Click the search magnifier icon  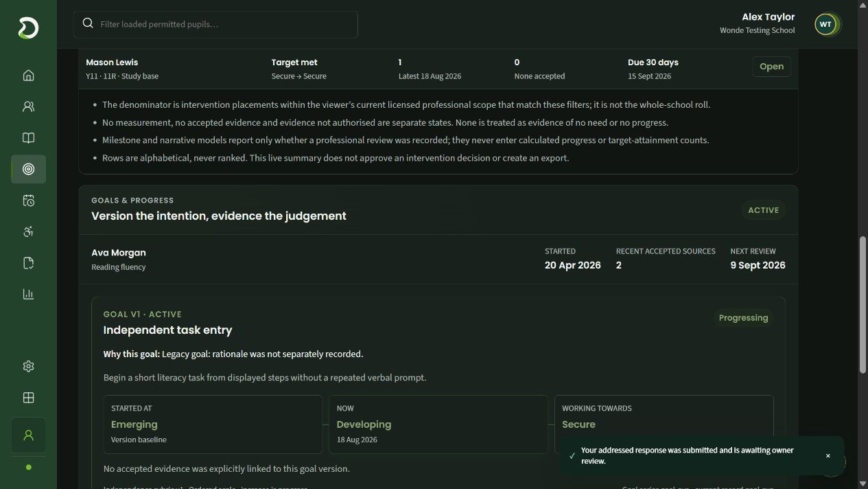(x=88, y=23)
